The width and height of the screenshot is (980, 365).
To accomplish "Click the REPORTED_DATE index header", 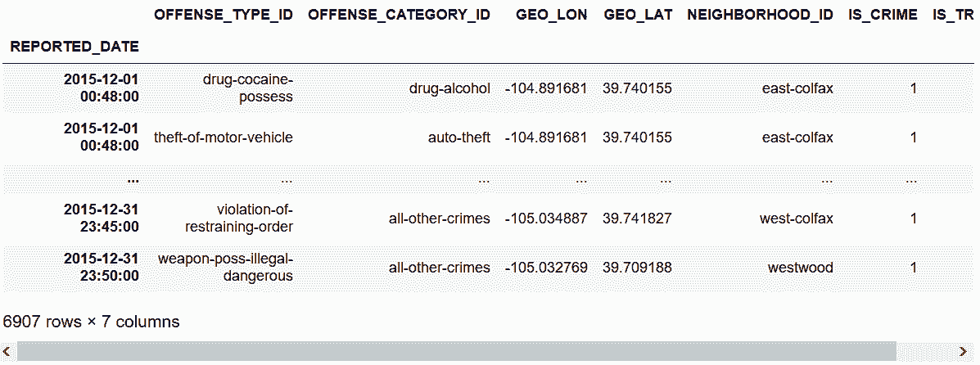I will tap(75, 47).
